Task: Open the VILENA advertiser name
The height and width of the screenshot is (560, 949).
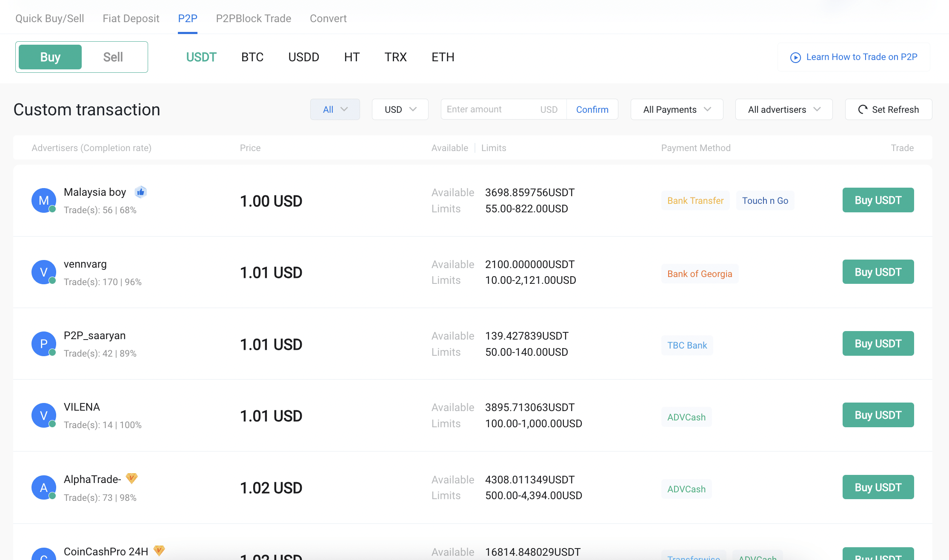Action: coord(82,407)
